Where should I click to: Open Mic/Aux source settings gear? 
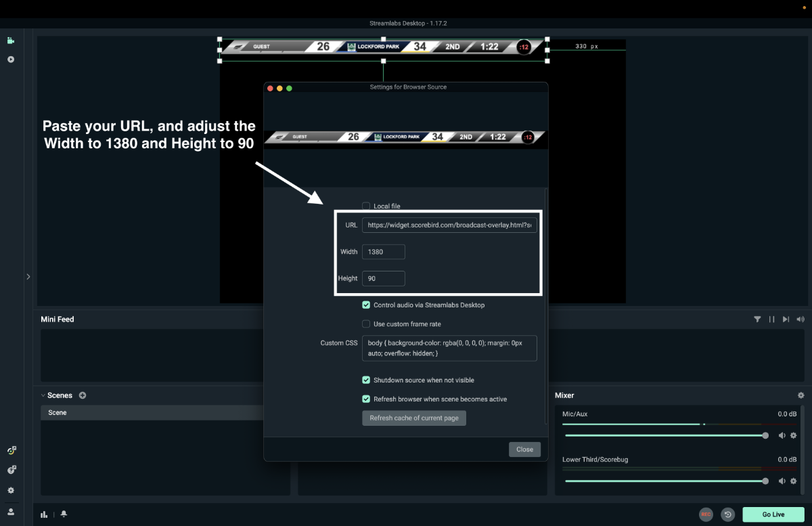pyautogui.click(x=794, y=435)
